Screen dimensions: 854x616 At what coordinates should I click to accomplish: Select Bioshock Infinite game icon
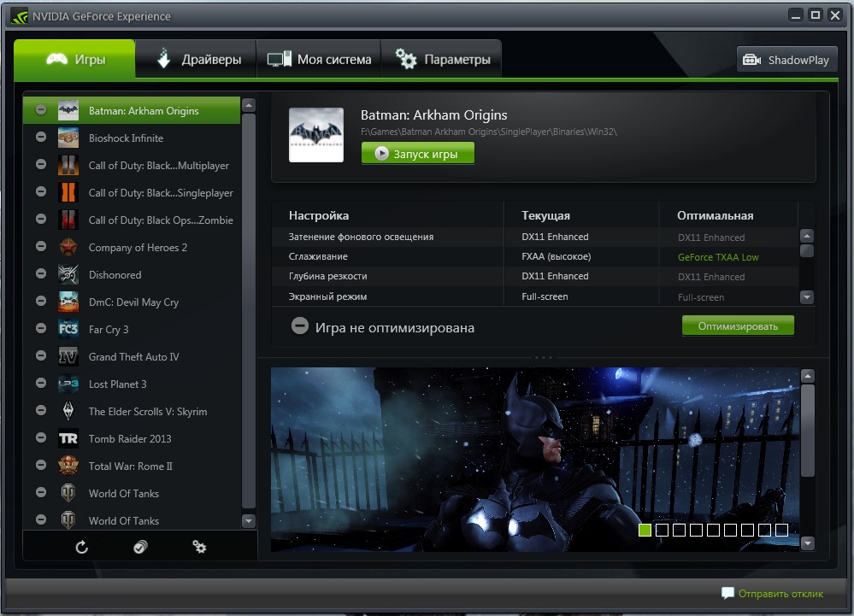tap(68, 138)
